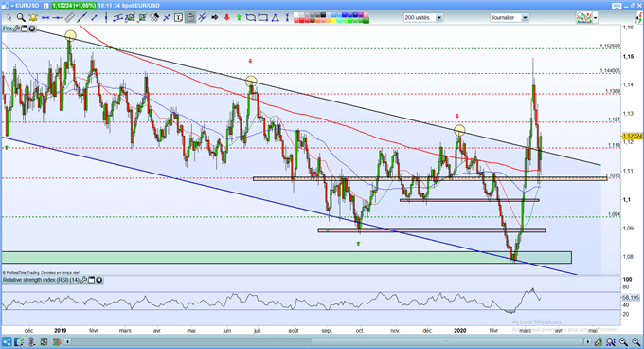Screen dimensions: 644x349
Task: Click the trading side-panel icon at far right
Action: coord(639,18)
